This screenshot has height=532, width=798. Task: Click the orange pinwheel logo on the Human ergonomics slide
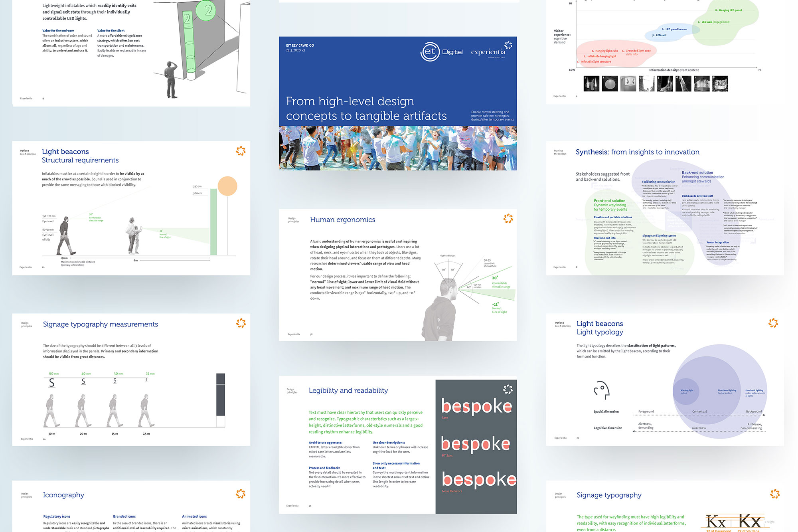tap(508, 218)
